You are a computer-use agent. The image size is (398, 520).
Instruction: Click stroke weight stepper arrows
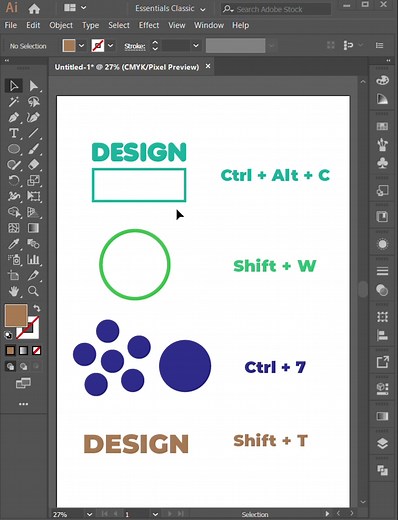[155, 46]
